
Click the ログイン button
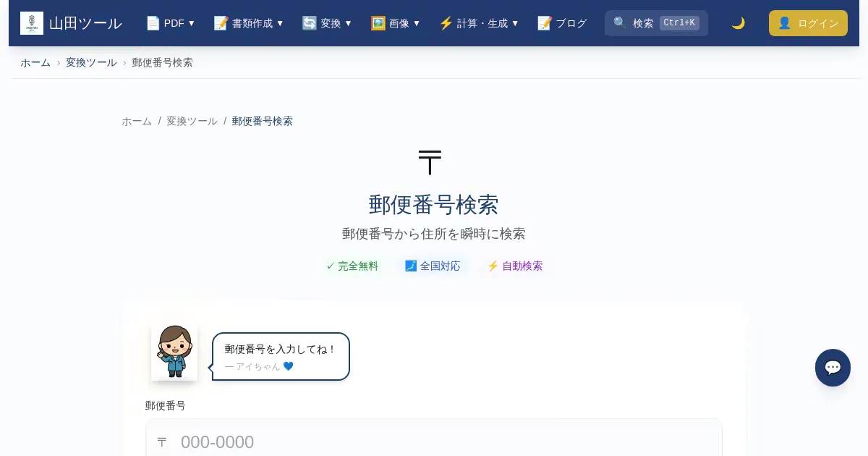pos(808,23)
